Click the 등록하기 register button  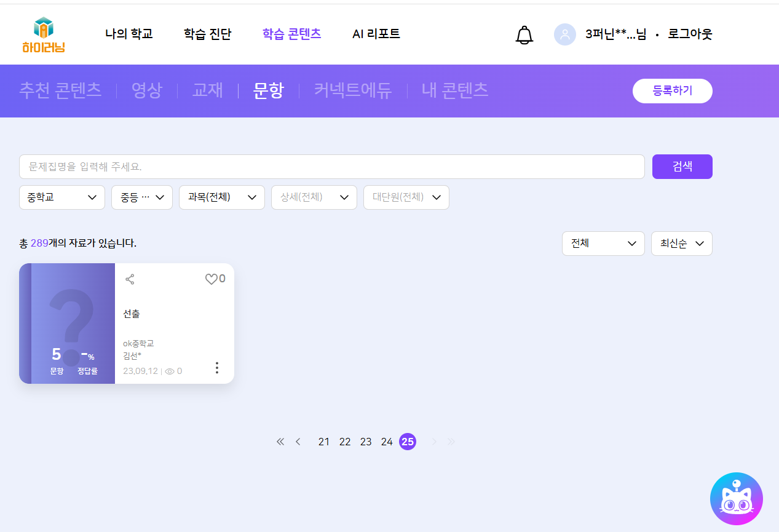tap(672, 91)
